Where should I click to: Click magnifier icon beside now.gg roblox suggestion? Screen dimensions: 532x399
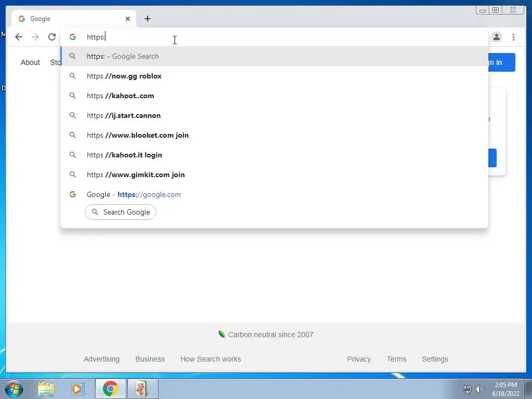pos(73,76)
